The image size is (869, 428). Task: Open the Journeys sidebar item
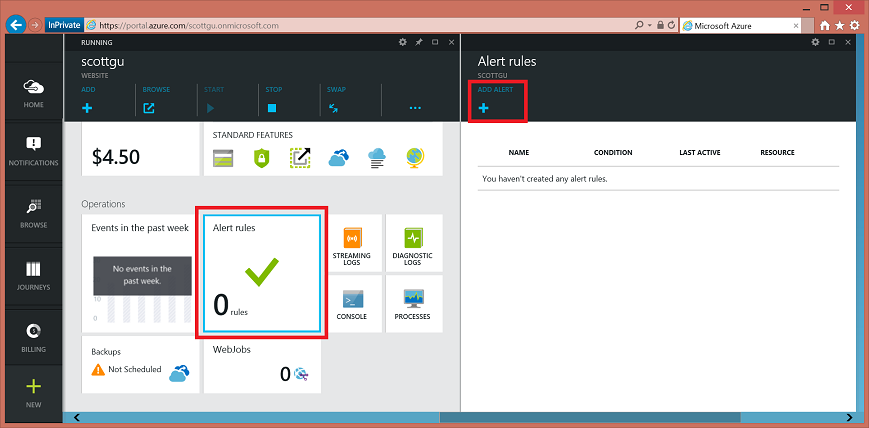33,276
